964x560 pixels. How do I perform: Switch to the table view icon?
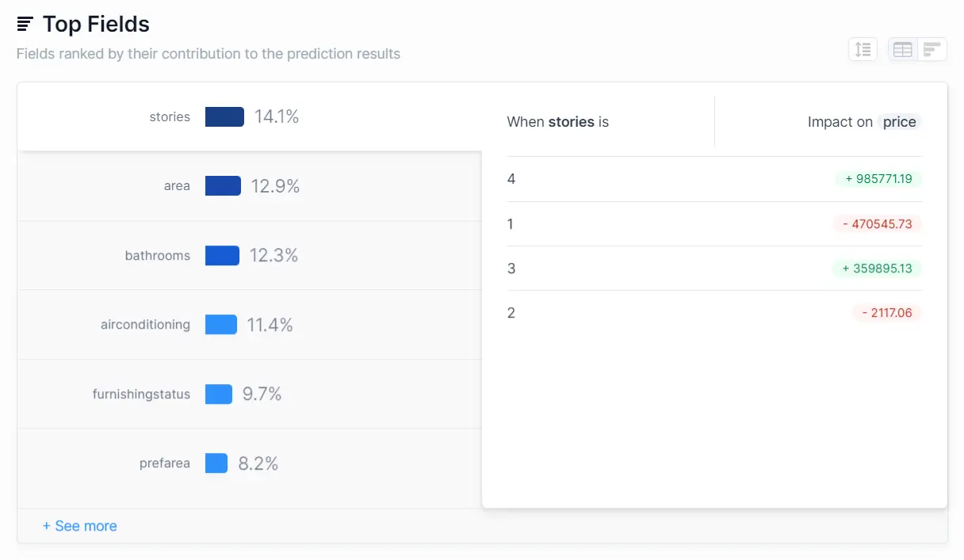pyautogui.click(x=902, y=49)
